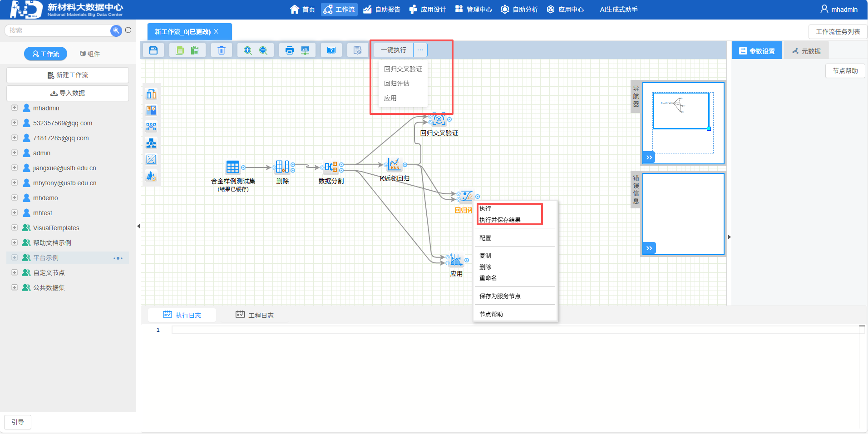
Task: Switch to the 组件 toggle in sidebar
Action: [x=90, y=54]
